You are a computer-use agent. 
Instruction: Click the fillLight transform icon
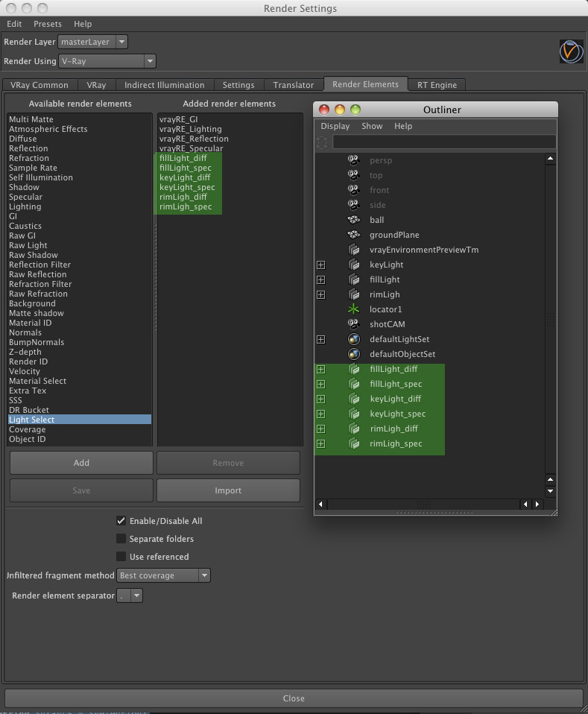click(x=354, y=279)
